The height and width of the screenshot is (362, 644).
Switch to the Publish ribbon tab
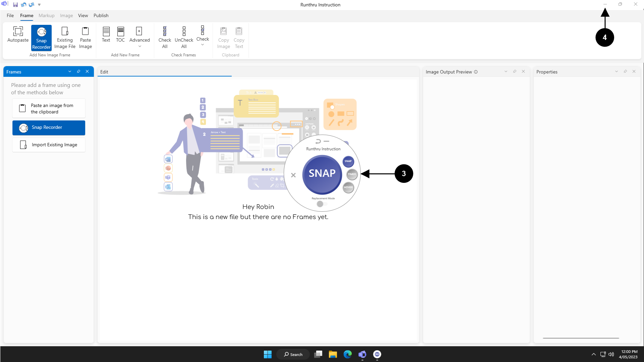pyautogui.click(x=101, y=15)
